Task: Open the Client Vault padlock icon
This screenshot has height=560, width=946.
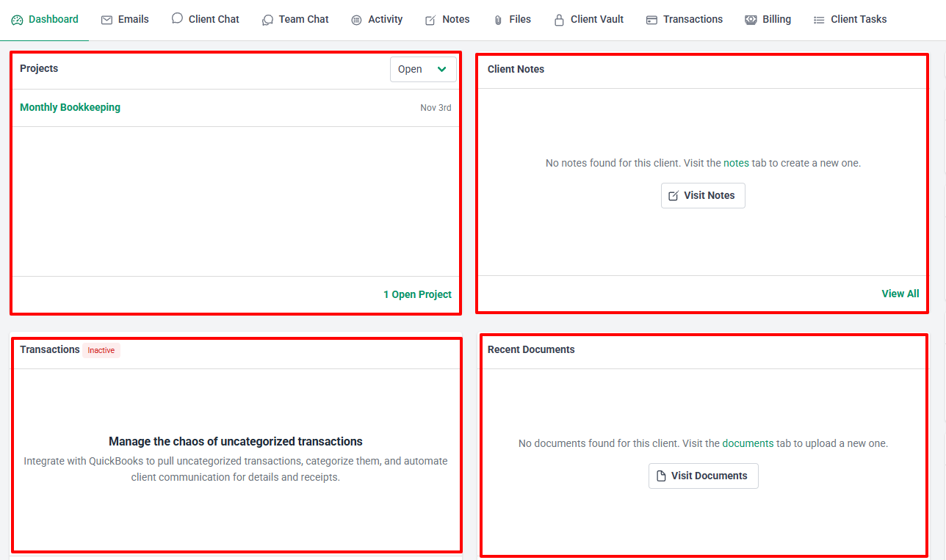Action: (x=558, y=18)
